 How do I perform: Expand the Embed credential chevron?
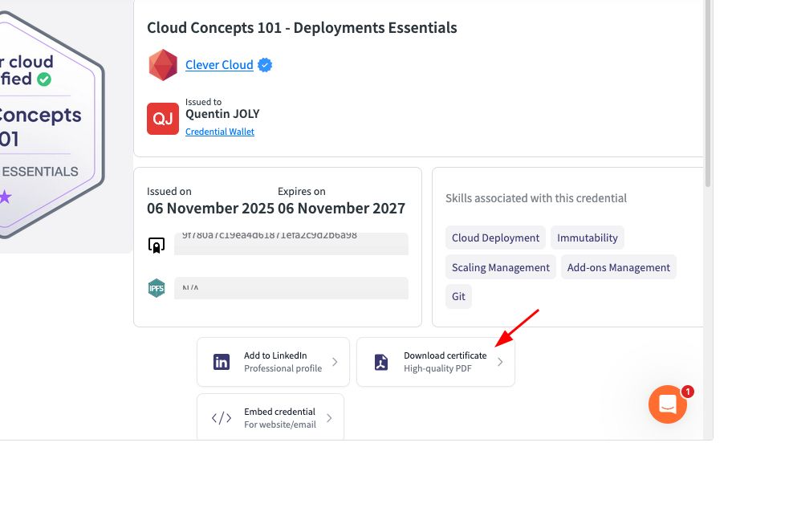click(x=329, y=418)
